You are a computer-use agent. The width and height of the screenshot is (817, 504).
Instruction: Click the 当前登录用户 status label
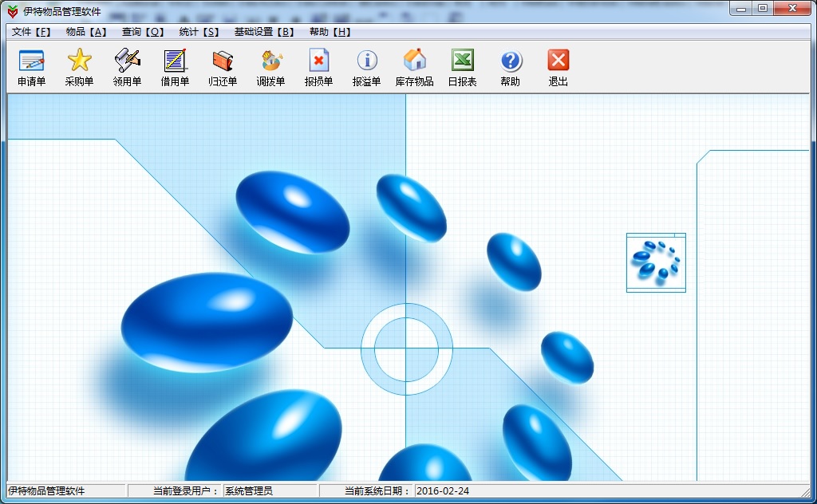point(186,491)
